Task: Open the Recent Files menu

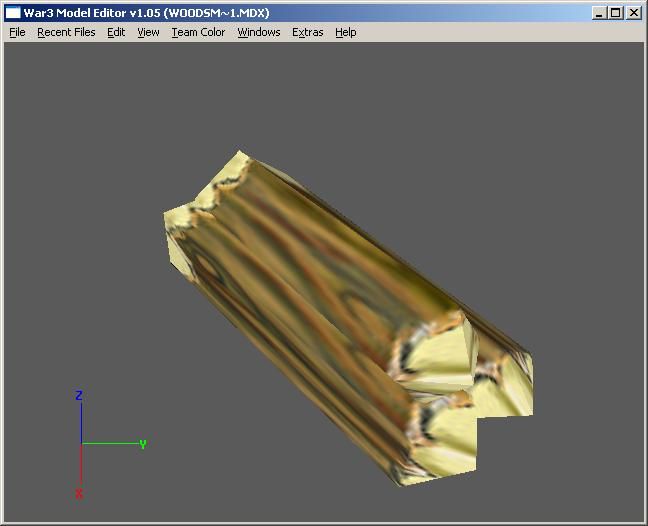Action: pyautogui.click(x=66, y=32)
